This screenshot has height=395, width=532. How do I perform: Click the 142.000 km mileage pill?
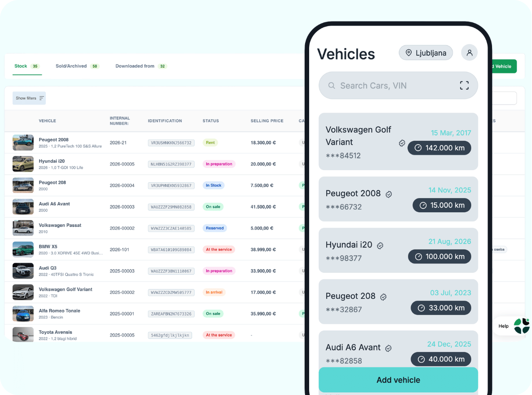pos(439,148)
